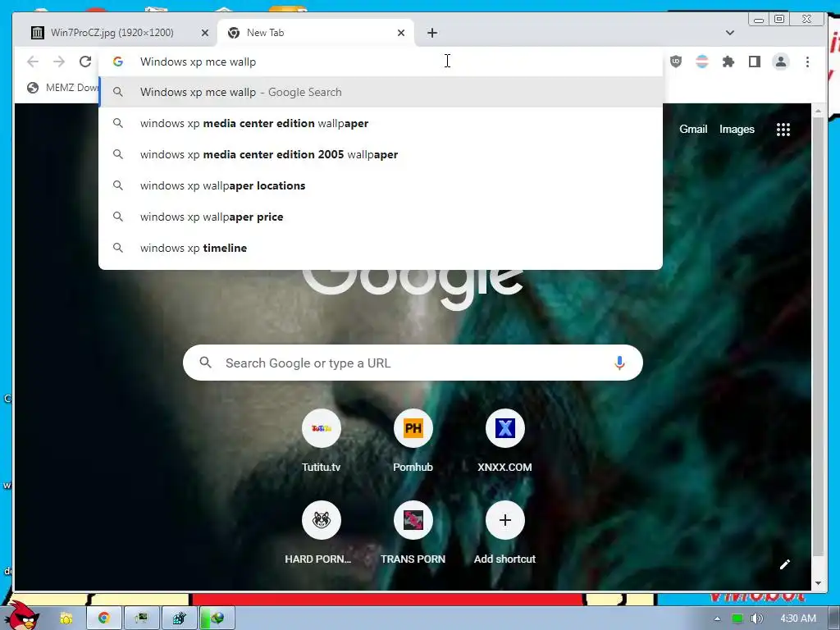
Task: Open Chrome from the taskbar
Action: point(104,619)
